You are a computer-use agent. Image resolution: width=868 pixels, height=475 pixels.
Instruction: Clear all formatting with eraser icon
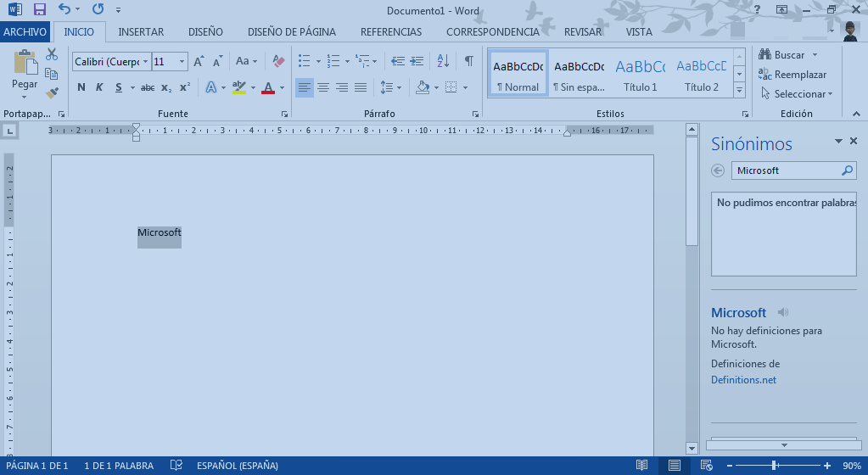tap(278, 61)
